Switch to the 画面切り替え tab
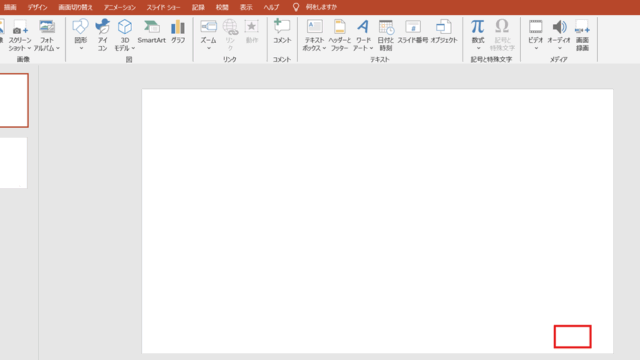The height and width of the screenshot is (360, 640). [76, 7]
